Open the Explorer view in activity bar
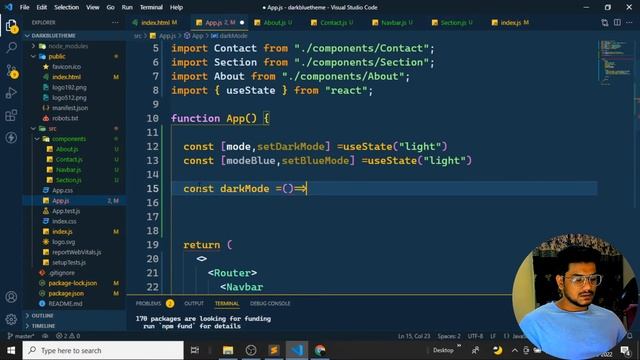Screen dimensions: 640x360 click(x=11, y=26)
